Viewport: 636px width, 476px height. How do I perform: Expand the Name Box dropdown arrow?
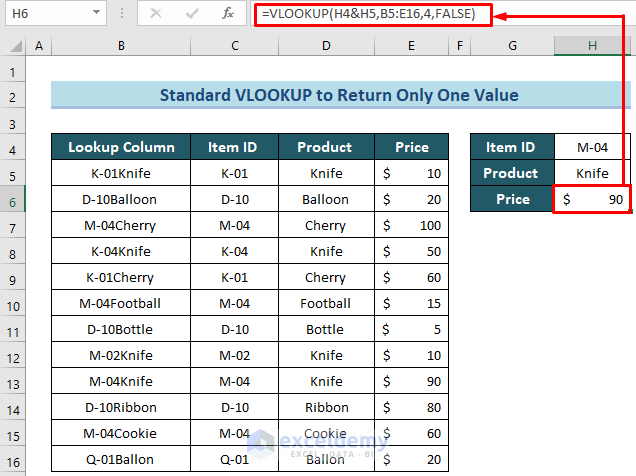(x=96, y=13)
